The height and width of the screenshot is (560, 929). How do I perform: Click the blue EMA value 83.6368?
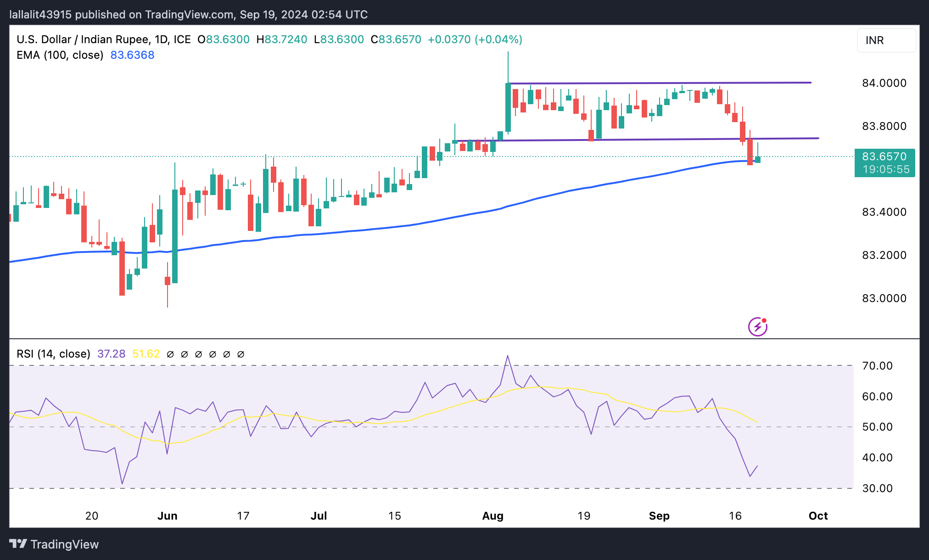(x=132, y=55)
